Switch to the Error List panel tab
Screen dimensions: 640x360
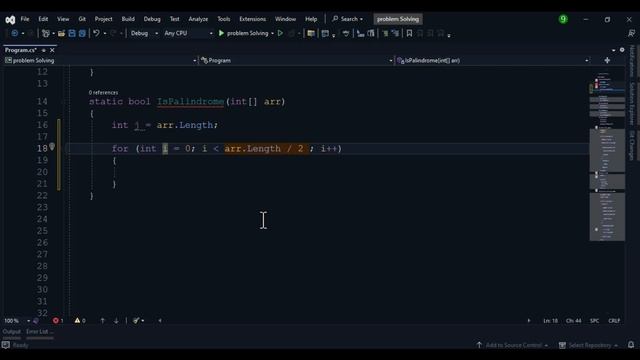pyautogui.click(x=40, y=331)
